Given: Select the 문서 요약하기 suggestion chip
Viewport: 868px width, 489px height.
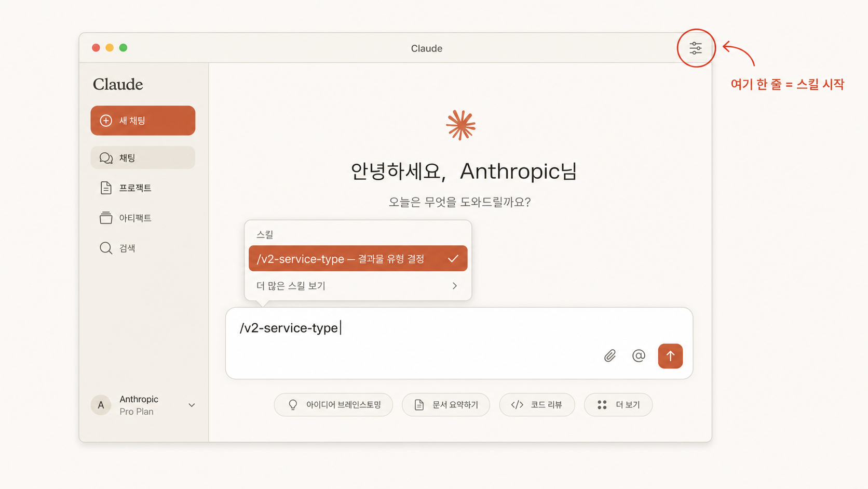Looking at the screenshot, I should coord(446,405).
